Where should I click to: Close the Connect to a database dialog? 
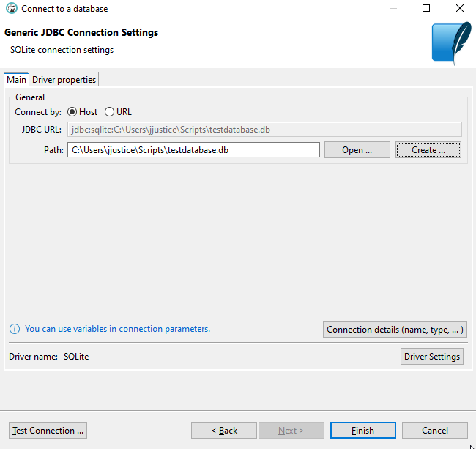tap(460, 8)
